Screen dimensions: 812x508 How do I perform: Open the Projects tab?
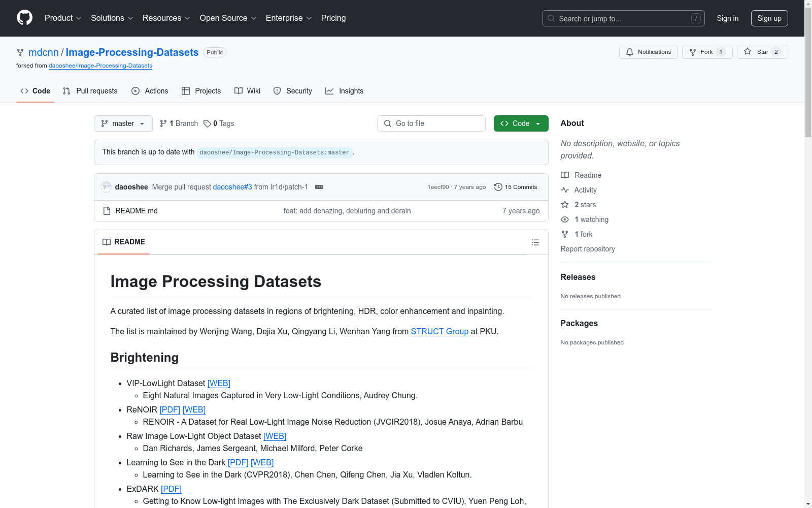[201, 91]
